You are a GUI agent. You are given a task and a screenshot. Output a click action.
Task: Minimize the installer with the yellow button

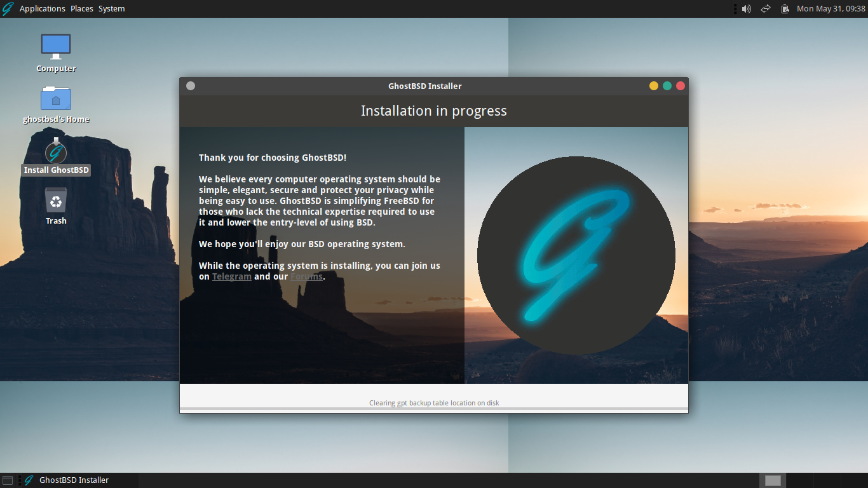click(x=654, y=86)
